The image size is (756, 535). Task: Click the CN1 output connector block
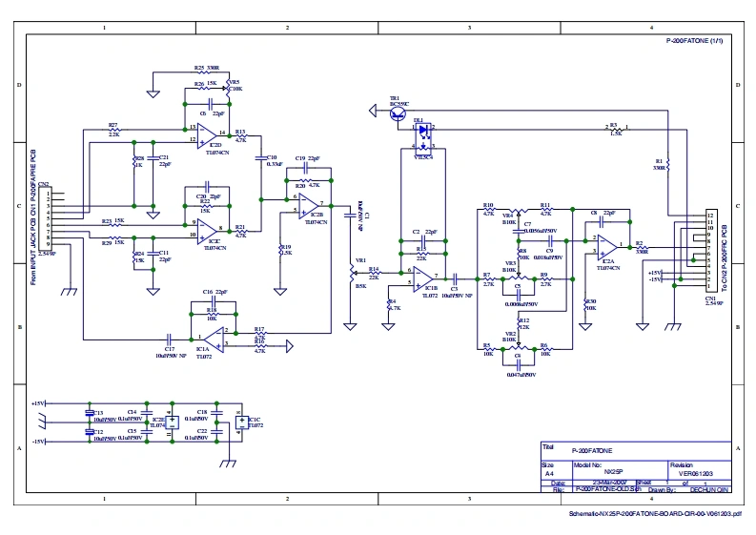[x=710, y=250]
